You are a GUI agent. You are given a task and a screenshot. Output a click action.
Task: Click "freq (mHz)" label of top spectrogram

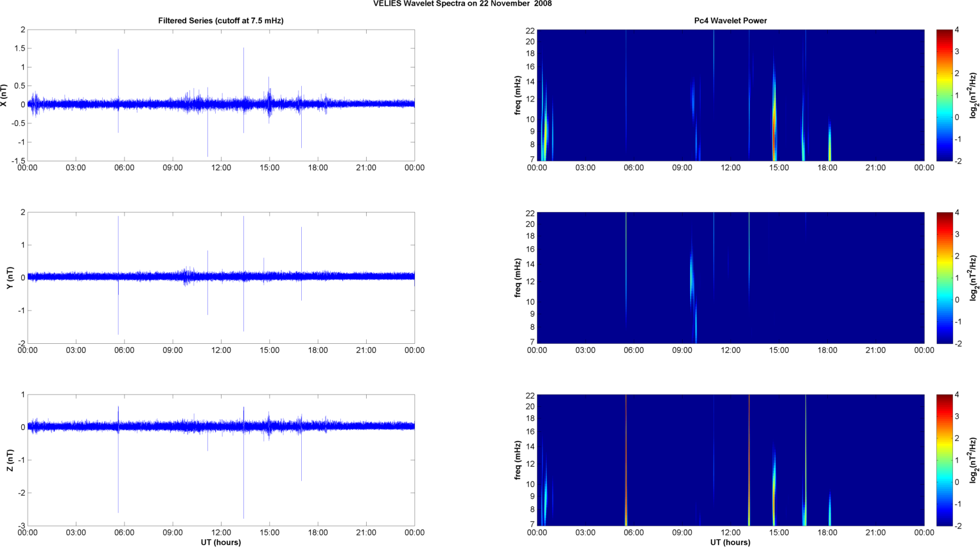[x=518, y=95]
